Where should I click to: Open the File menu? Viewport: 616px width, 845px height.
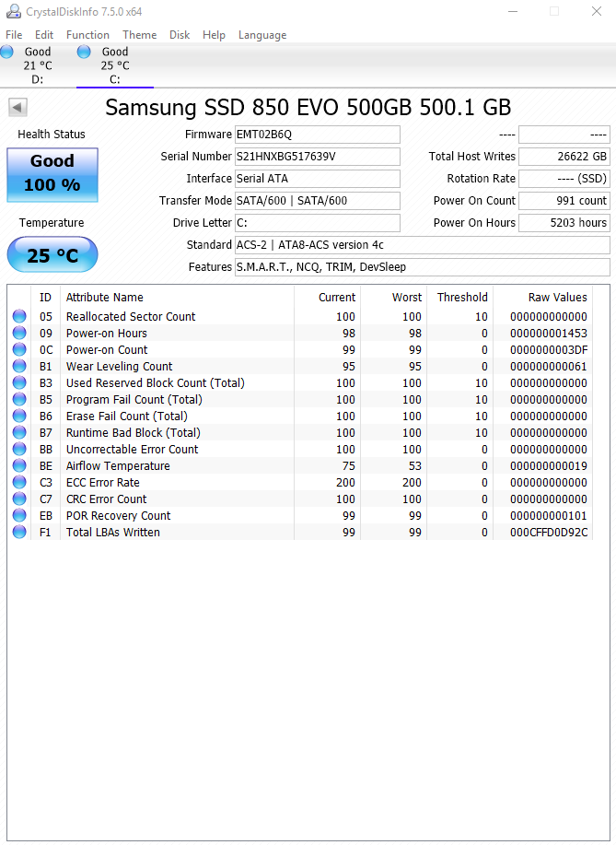click(14, 35)
